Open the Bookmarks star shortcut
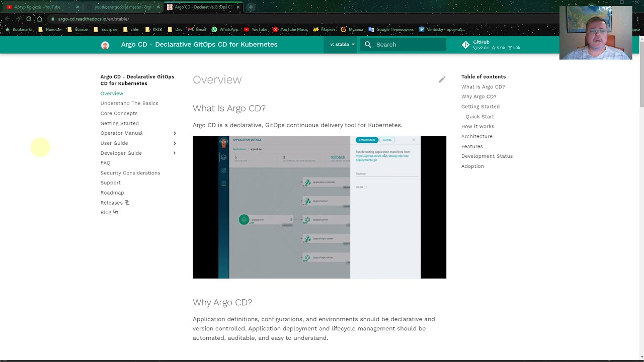This screenshot has height=362, width=644. (20, 30)
